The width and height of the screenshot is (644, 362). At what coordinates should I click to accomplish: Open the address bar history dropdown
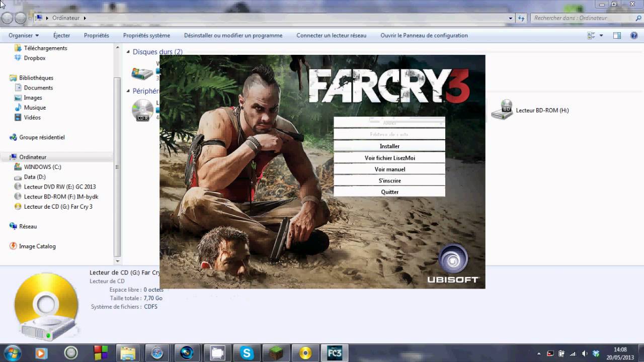click(x=511, y=18)
